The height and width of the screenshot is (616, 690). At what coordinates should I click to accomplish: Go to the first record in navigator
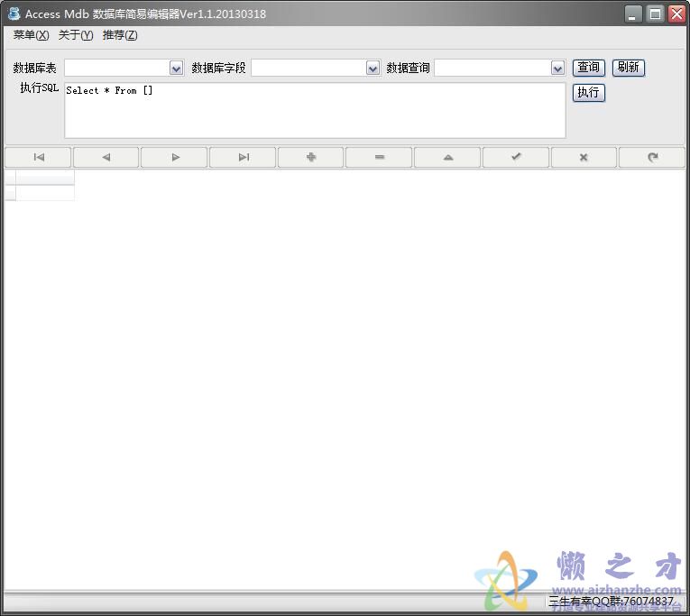38,157
